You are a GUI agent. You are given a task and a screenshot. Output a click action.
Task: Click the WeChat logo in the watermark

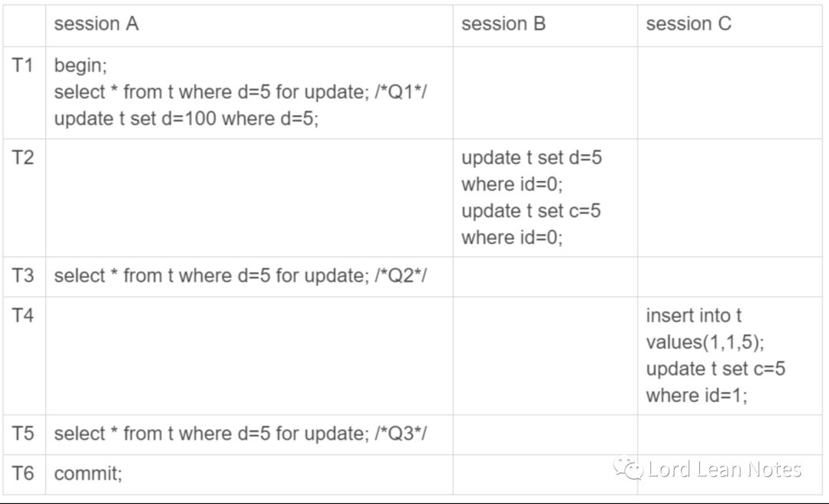point(629,469)
